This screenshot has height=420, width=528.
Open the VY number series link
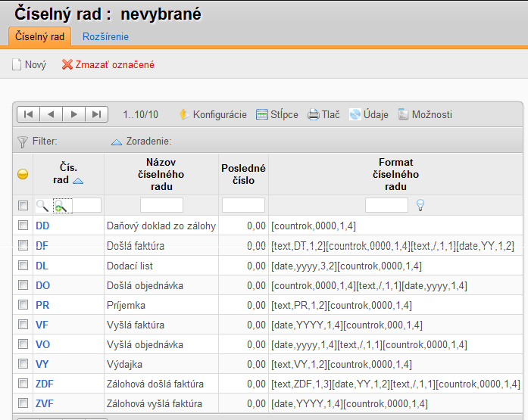pos(42,364)
